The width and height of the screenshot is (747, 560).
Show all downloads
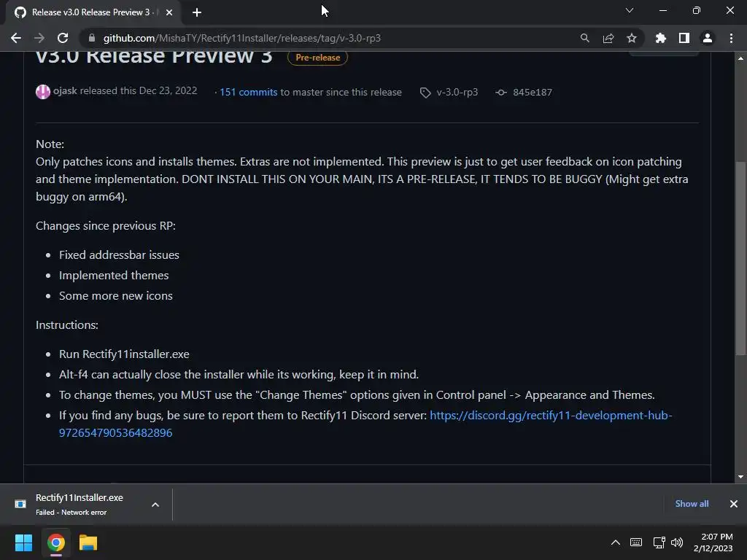tap(692, 503)
